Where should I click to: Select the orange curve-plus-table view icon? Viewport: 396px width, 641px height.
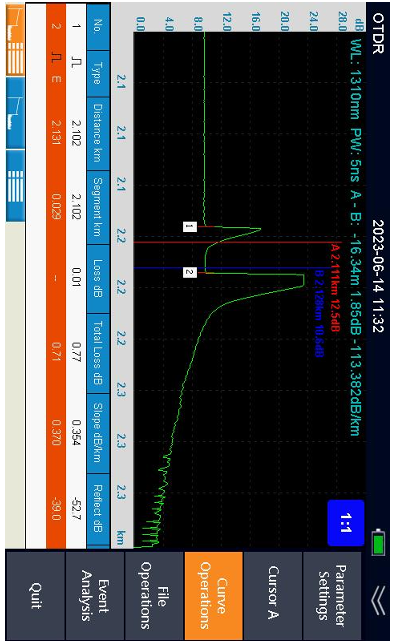click(x=15, y=39)
